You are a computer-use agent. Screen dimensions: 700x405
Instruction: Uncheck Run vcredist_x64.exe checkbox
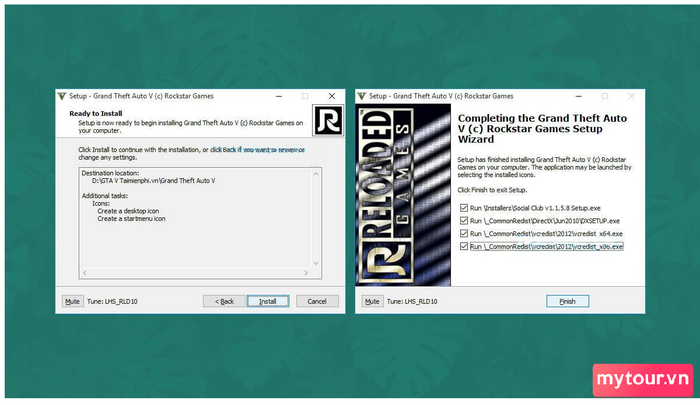click(464, 234)
